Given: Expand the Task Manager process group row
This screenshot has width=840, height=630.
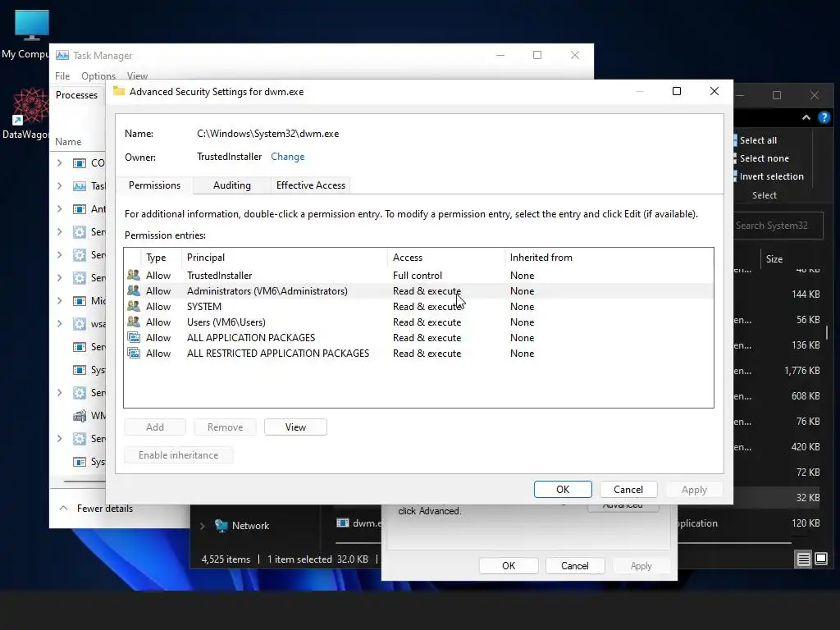Looking at the screenshot, I should click(x=59, y=186).
